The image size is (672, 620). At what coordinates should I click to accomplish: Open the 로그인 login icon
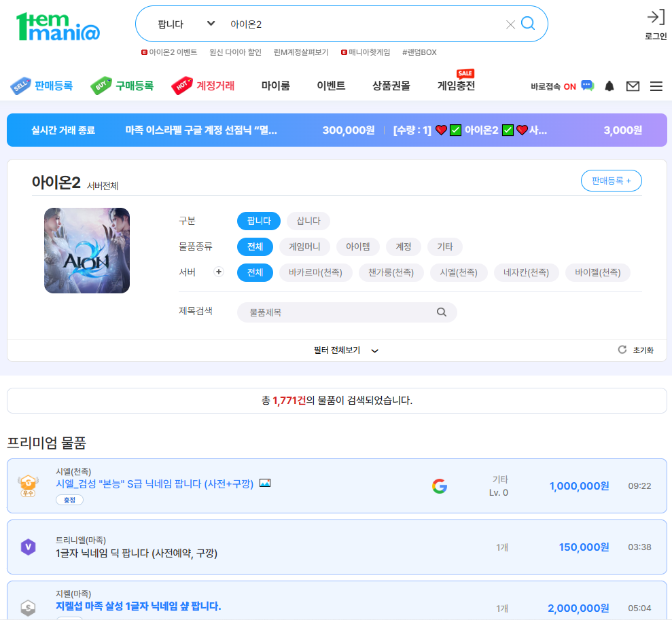(656, 18)
